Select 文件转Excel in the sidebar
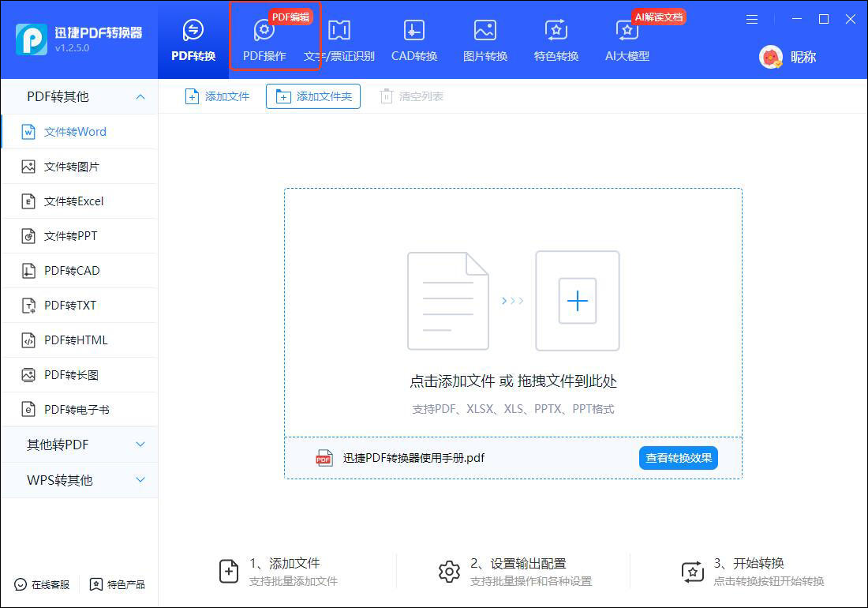Image resolution: width=868 pixels, height=608 pixels. [80, 201]
